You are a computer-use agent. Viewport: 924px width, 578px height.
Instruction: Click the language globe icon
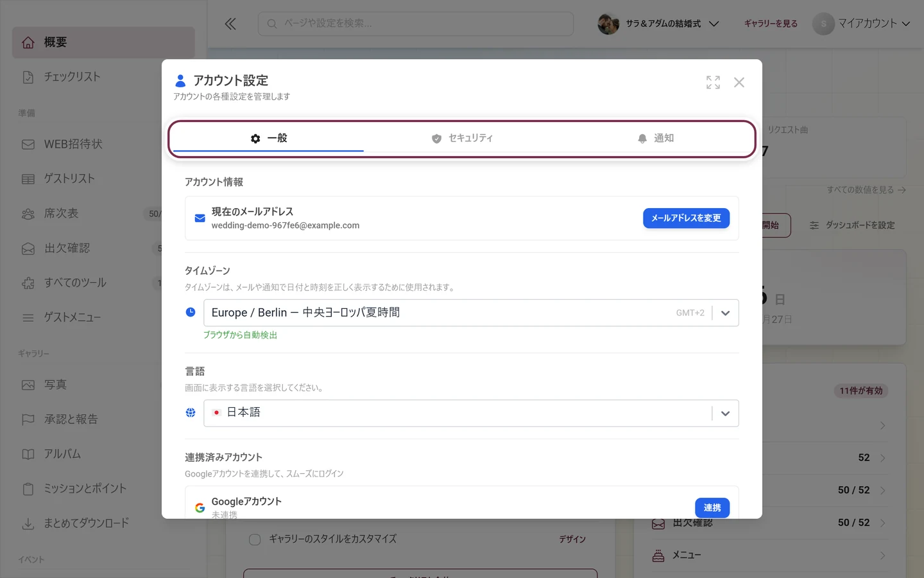click(x=191, y=413)
